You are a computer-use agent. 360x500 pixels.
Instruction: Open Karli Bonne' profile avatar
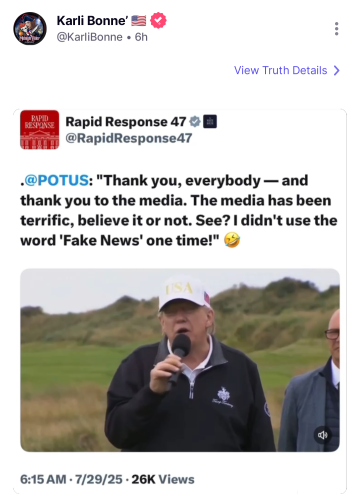pos(30,29)
